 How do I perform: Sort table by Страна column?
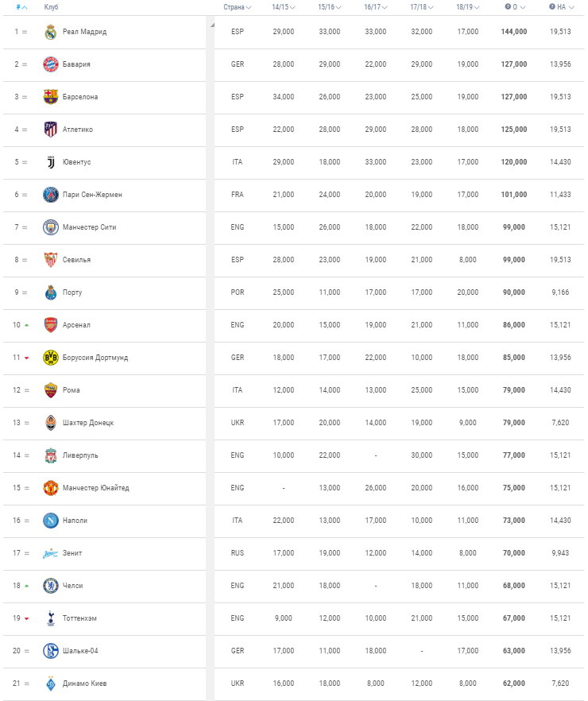tap(237, 7)
